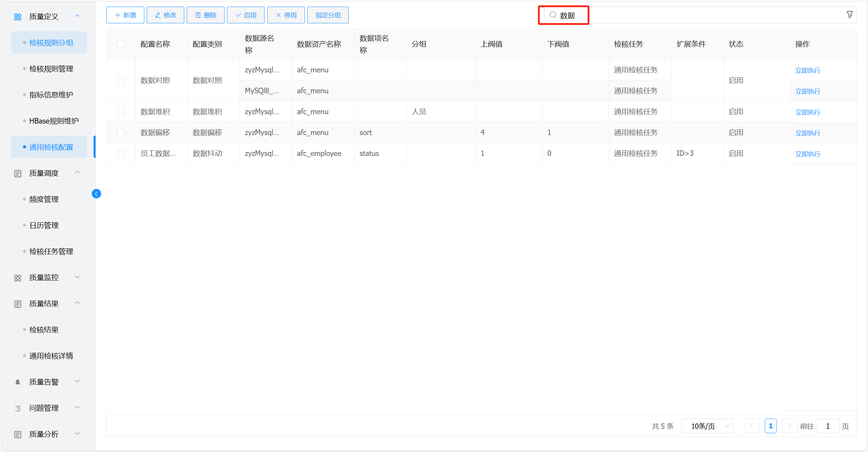Viewport: 868px width, 452px height.
Task: Click the 问题管理 list icon
Action: tap(18, 408)
